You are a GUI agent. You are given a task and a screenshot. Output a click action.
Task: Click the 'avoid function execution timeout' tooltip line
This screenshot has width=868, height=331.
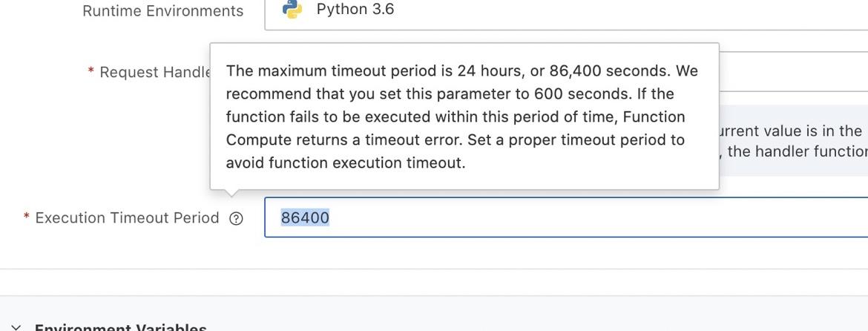click(345, 163)
